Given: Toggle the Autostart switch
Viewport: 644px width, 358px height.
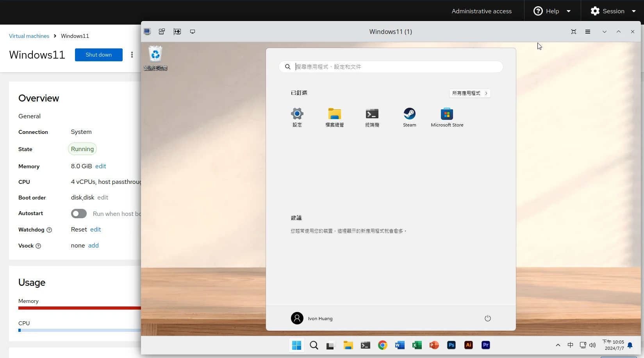Looking at the screenshot, I should (x=79, y=214).
